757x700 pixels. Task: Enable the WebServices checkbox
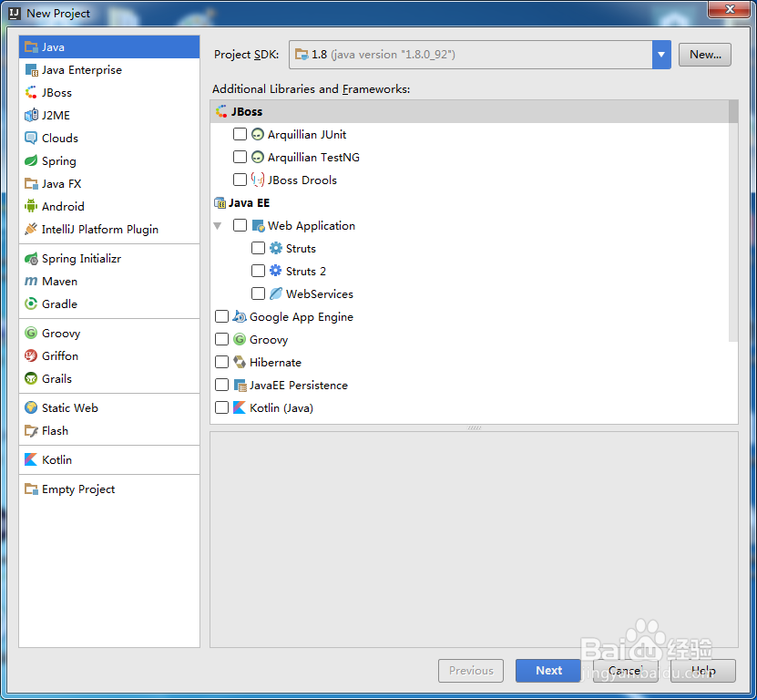point(259,293)
